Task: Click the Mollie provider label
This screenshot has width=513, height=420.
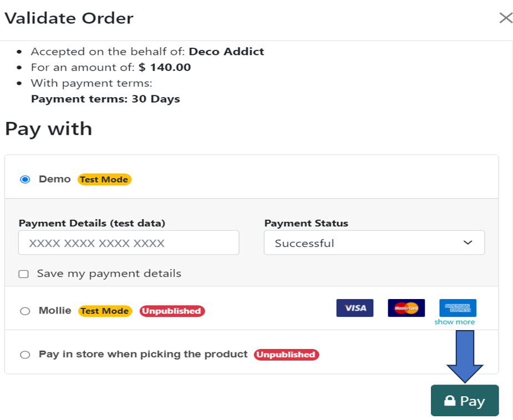Action: pyautogui.click(x=55, y=311)
